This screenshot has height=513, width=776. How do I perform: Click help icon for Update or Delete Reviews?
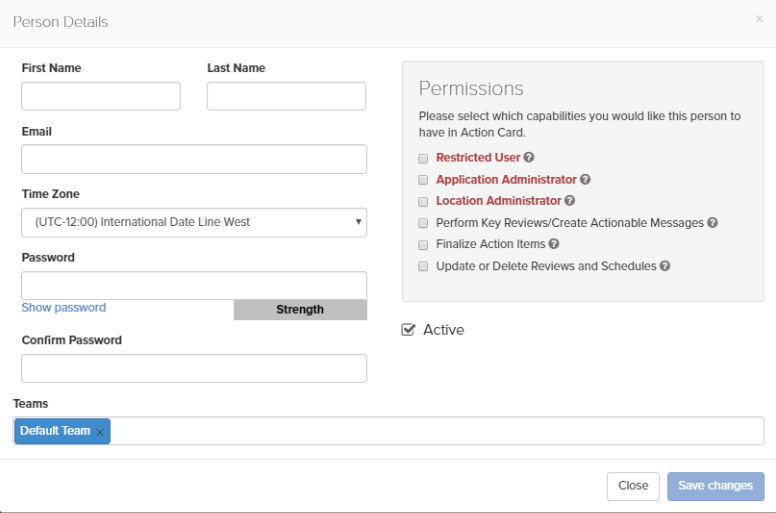pos(665,266)
